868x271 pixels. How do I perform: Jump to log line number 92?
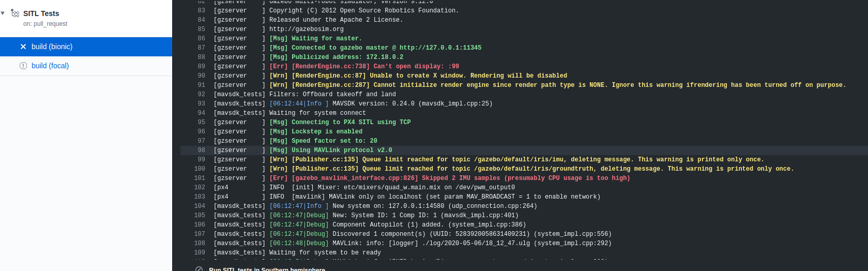point(201,94)
